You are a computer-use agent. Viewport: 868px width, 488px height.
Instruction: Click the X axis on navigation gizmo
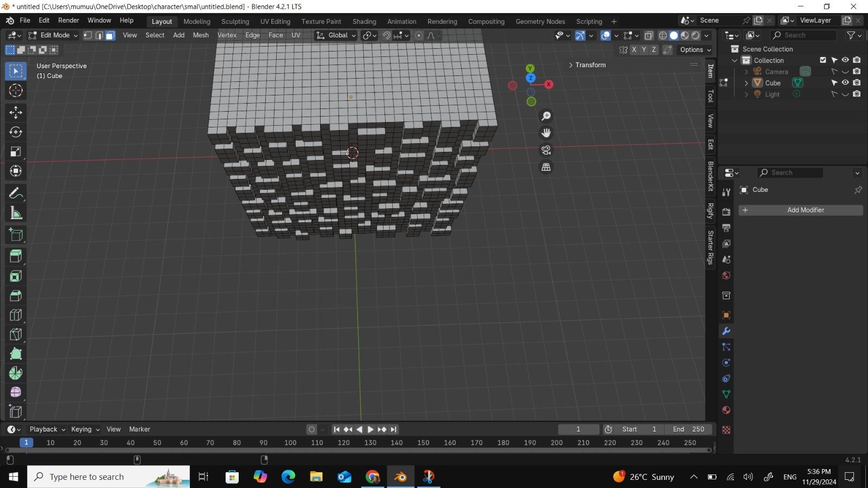[x=549, y=85]
